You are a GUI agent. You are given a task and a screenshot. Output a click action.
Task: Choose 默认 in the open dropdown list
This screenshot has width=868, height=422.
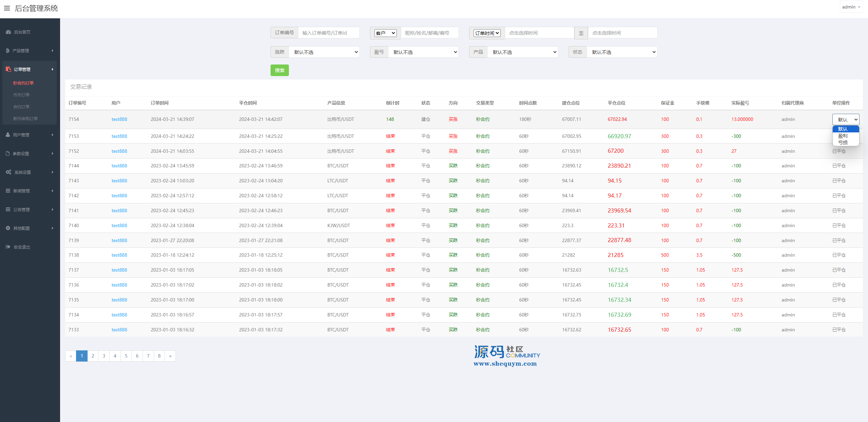point(846,129)
